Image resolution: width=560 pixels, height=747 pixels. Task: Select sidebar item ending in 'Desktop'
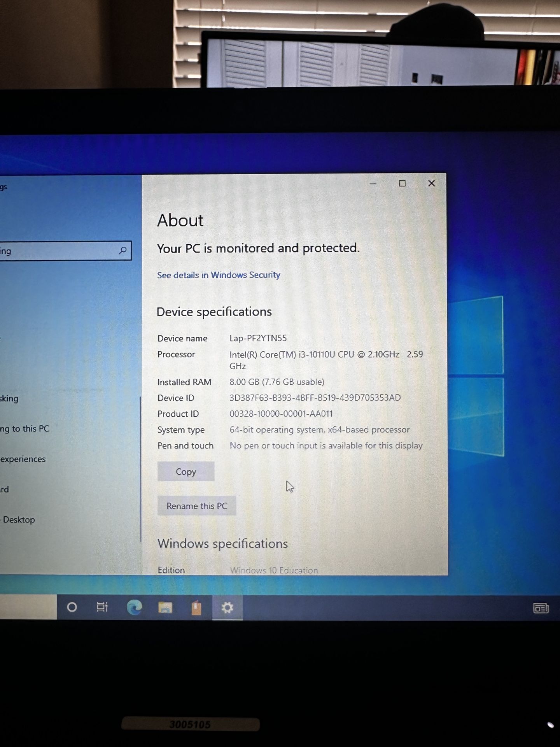pyautogui.click(x=18, y=520)
